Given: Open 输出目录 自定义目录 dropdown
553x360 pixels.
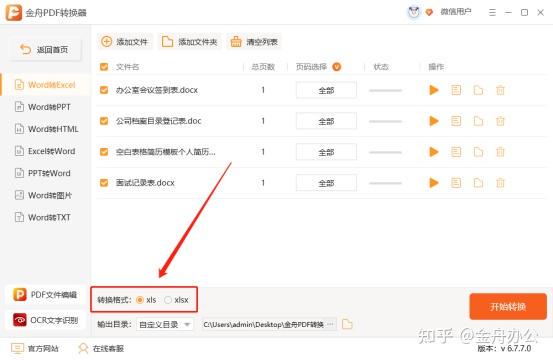Looking at the screenshot, I should (165, 324).
